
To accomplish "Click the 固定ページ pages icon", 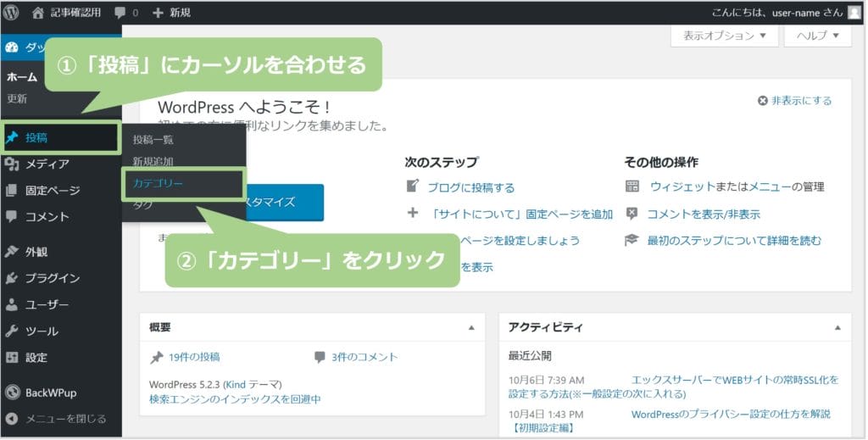I will (x=12, y=191).
